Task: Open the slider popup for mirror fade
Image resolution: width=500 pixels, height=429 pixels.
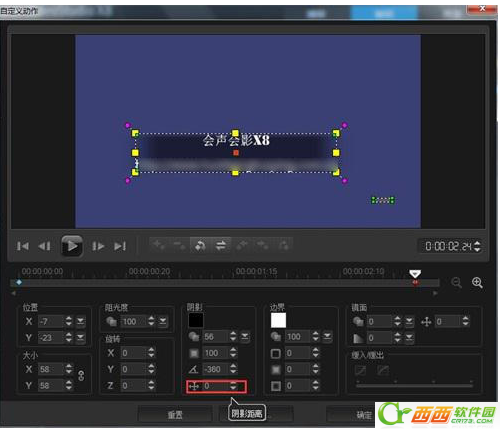Action: [409, 338]
